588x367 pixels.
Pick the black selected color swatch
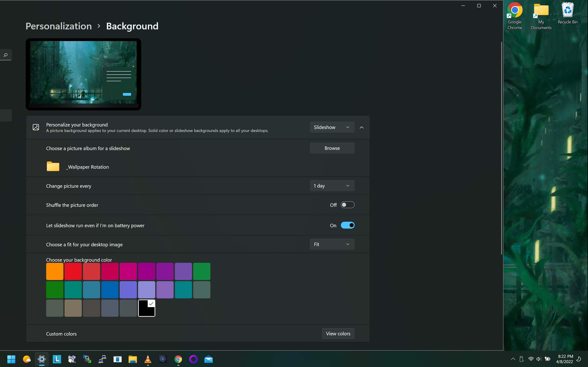click(x=147, y=308)
